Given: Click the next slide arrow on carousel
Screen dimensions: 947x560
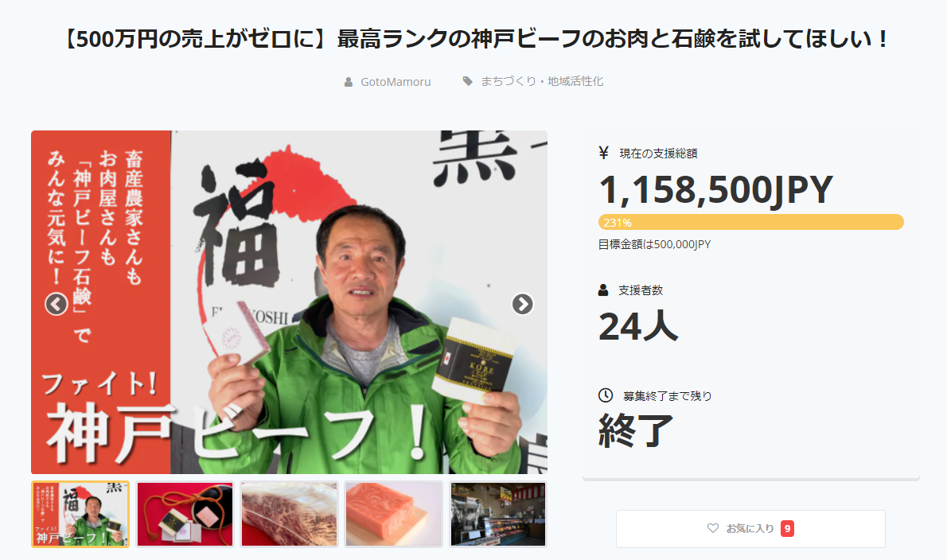Looking at the screenshot, I should 522,304.
